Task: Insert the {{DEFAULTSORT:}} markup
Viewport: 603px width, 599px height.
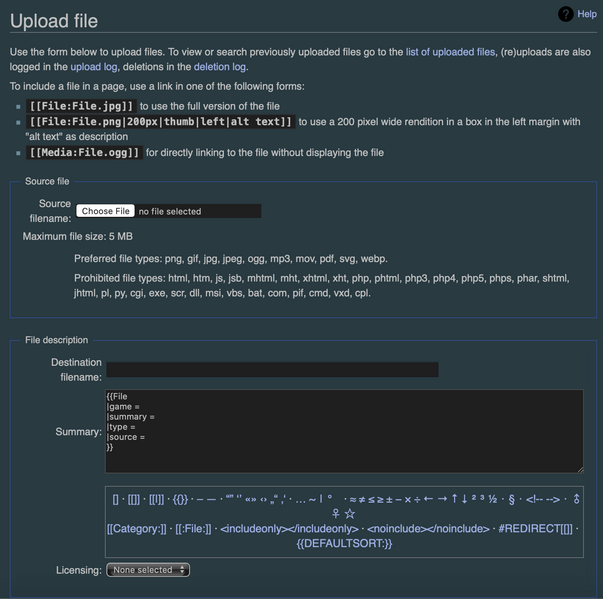Action: (344, 543)
